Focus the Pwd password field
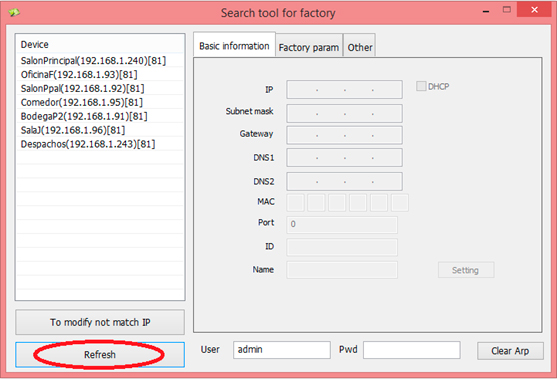This screenshot has width=557, height=379. click(x=412, y=350)
